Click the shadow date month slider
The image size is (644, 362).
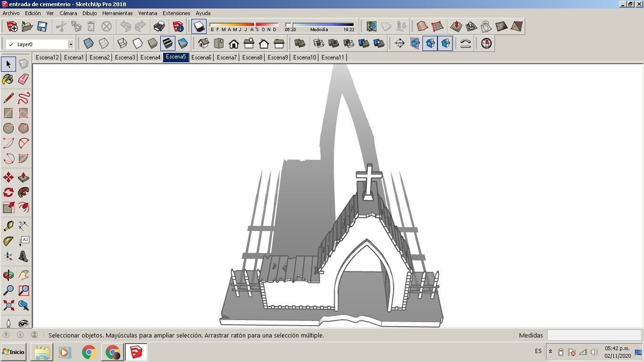(244, 25)
